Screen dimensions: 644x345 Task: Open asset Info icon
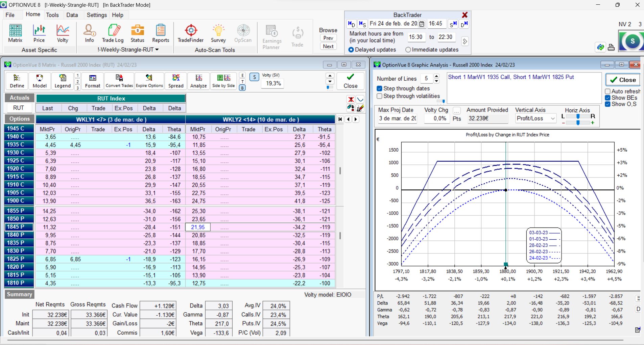[89, 33]
